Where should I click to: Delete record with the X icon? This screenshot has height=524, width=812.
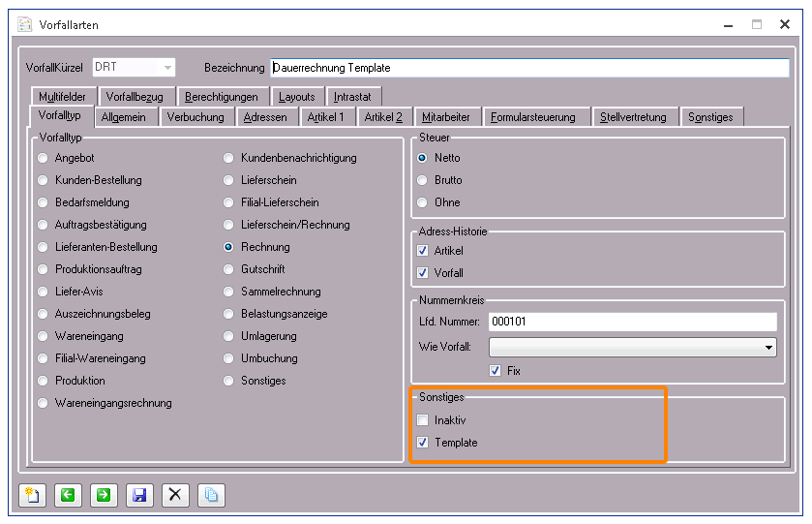click(175, 495)
